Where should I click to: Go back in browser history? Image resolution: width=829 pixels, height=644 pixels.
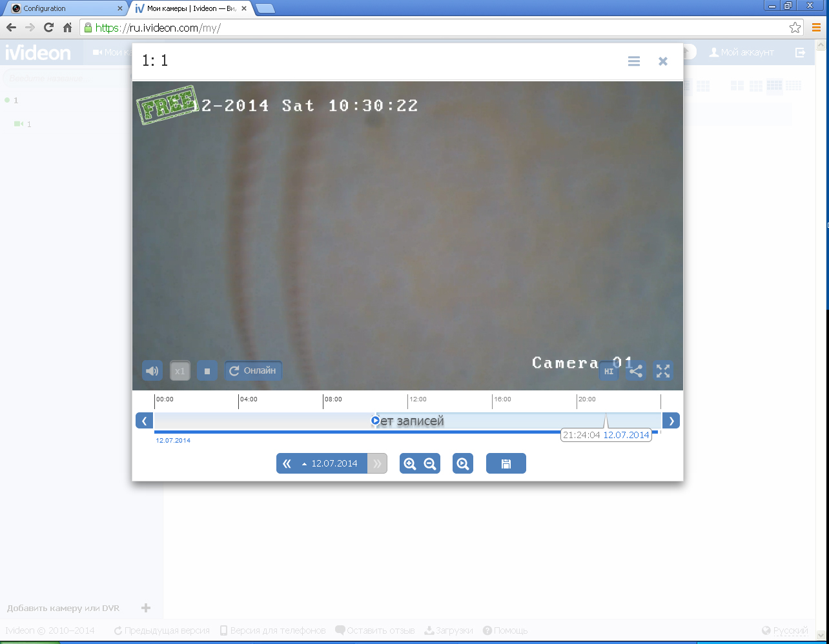click(11, 28)
